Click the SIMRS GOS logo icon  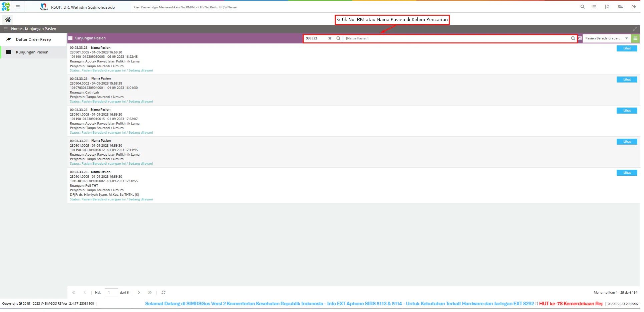pos(5,7)
